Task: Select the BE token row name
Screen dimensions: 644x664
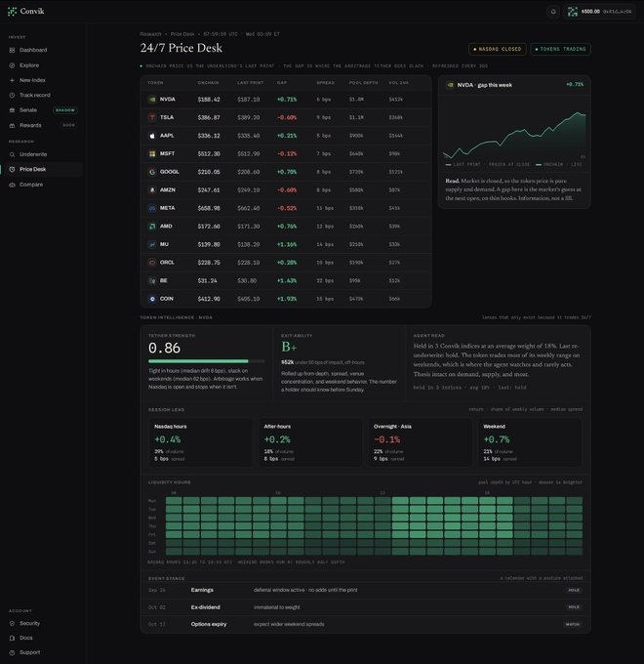Action: tap(163, 281)
